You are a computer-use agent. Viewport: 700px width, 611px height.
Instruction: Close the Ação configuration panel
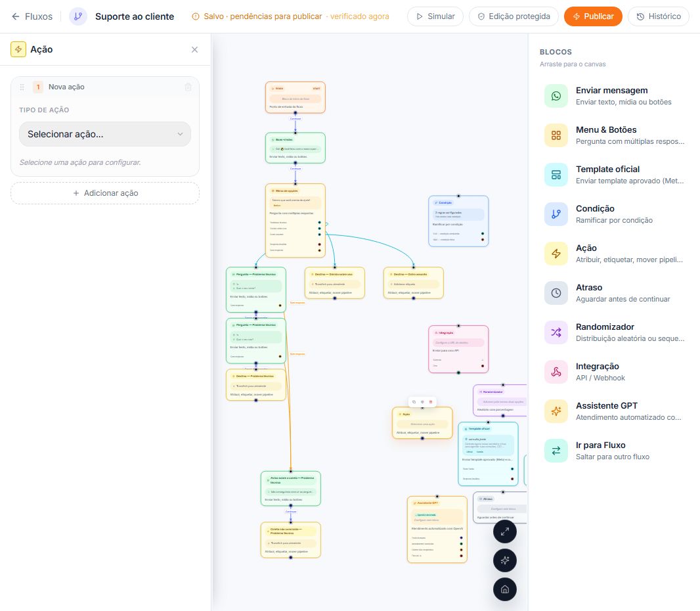(x=194, y=49)
